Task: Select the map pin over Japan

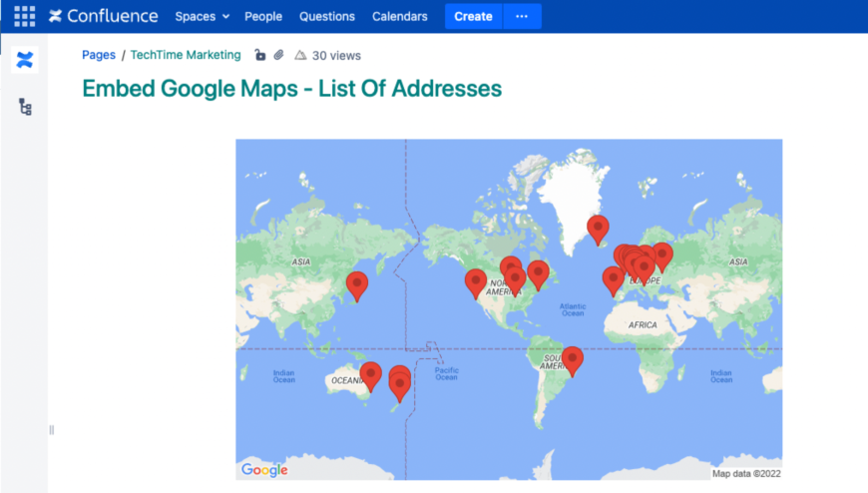Action: tap(357, 286)
